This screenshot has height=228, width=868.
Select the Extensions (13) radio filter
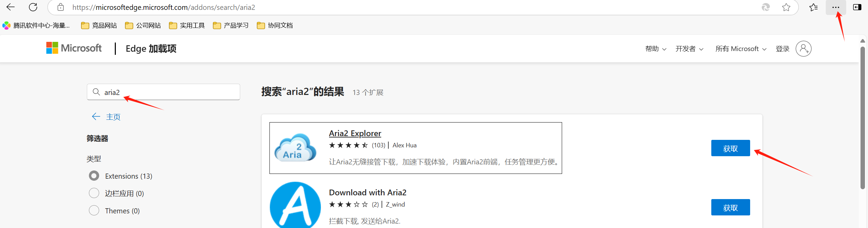click(94, 176)
